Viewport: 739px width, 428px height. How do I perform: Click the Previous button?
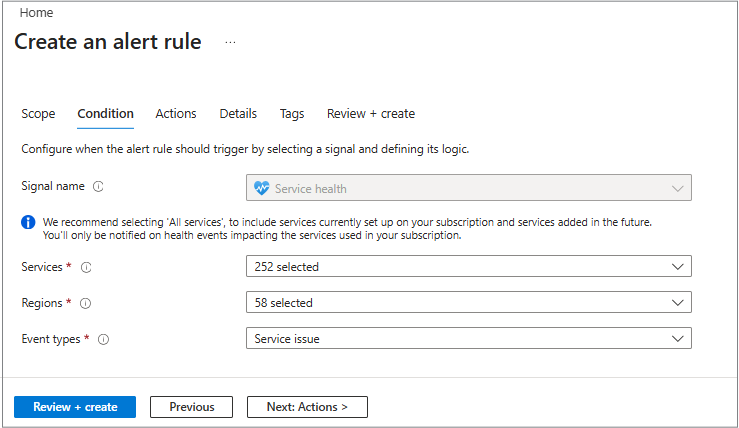tap(191, 407)
